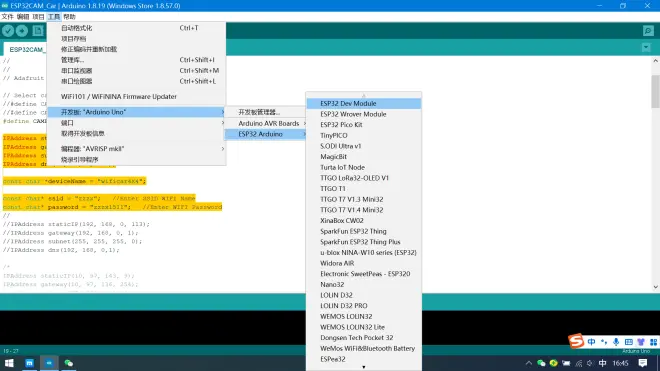Screen dimensions: 660x371
Task: Select TTGO LoRa32-OLED V1 board
Action: click(x=364, y=178)
